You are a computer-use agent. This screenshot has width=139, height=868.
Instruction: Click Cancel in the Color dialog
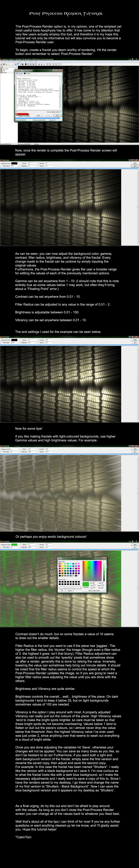click(70, 591)
